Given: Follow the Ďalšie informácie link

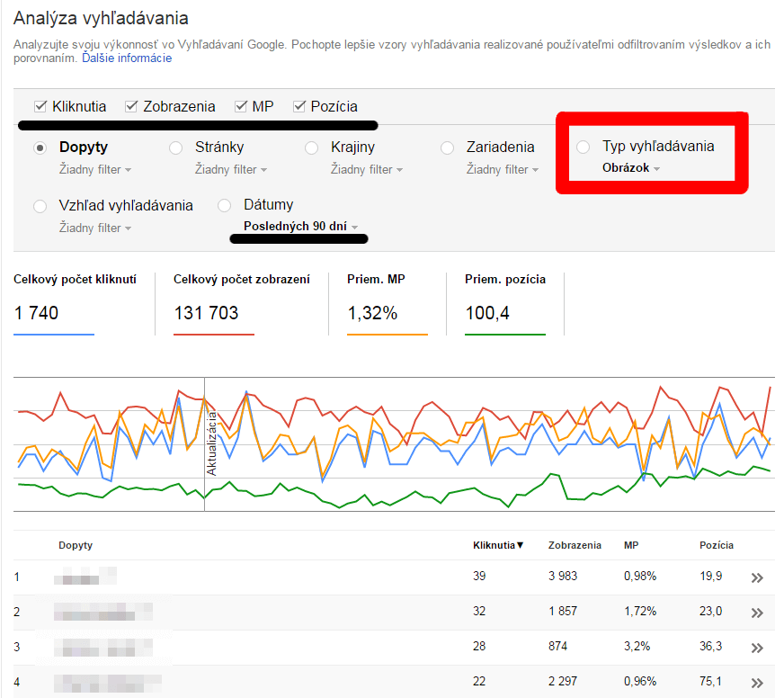Looking at the screenshot, I should [127, 58].
